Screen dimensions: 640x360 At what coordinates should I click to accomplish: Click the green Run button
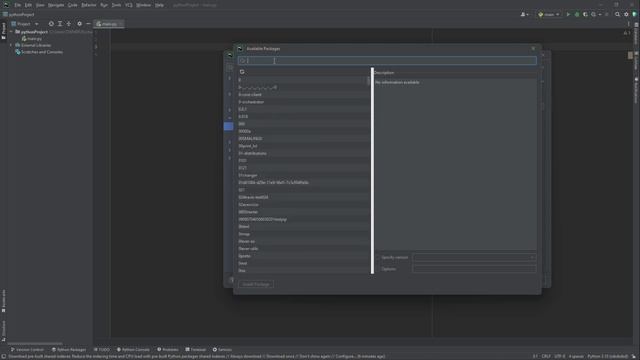(x=568, y=14)
